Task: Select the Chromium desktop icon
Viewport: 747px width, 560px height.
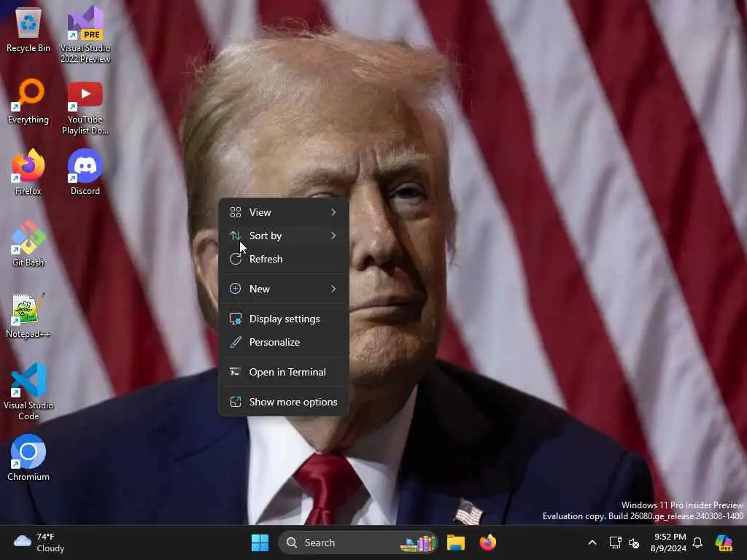Action: 28,458
